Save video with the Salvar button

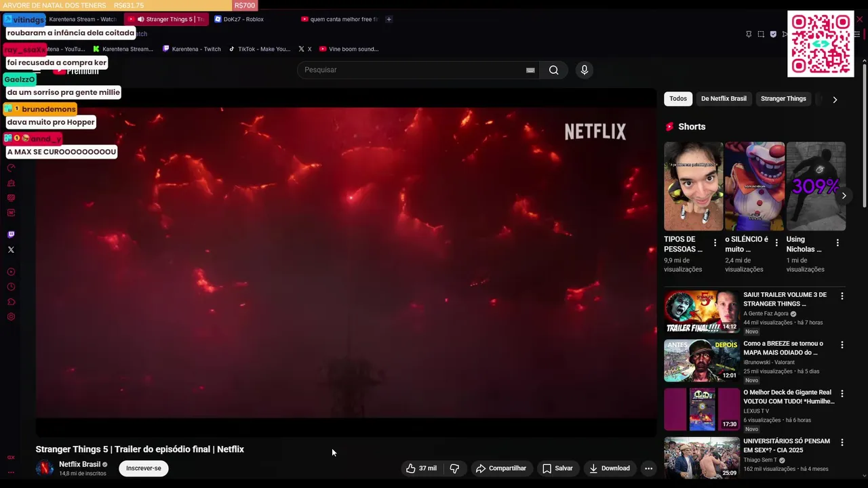(557, 468)
